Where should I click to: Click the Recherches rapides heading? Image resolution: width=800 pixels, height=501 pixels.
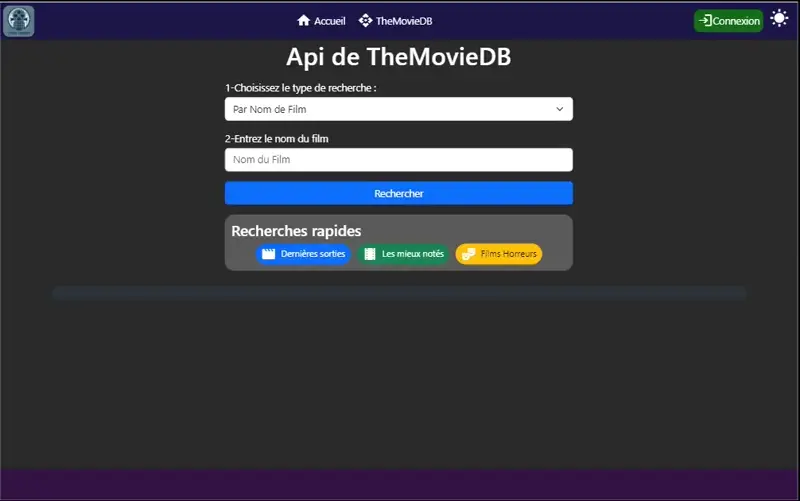coord(296,231)
